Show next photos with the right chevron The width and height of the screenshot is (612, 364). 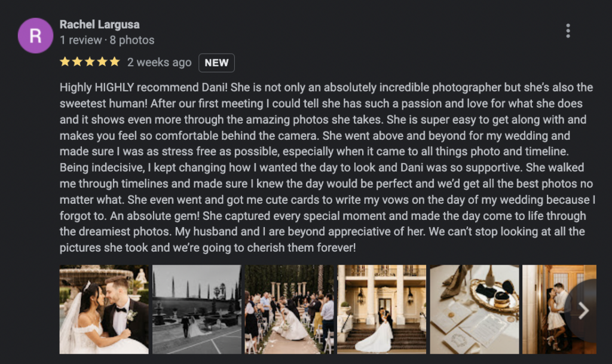coord(583,311)
